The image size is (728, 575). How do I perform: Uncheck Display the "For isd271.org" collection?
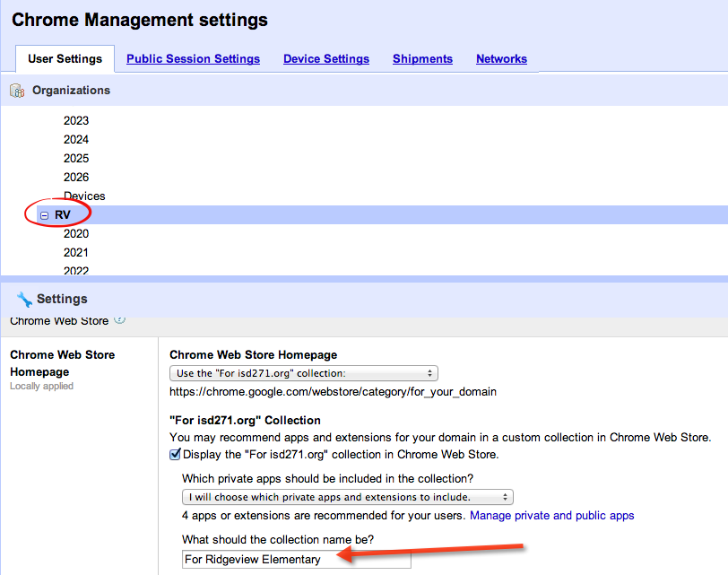coord(175,454)
